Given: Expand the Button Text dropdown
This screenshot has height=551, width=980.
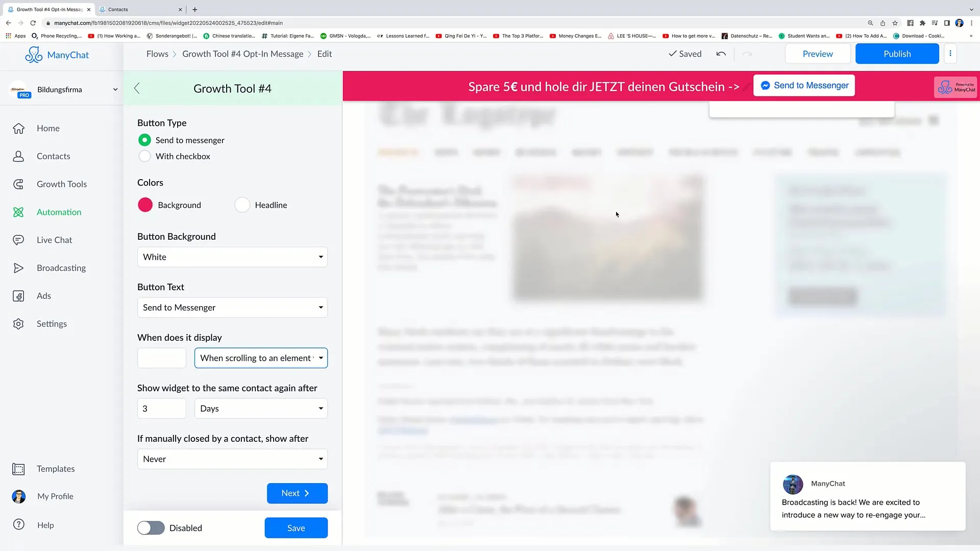Looking at the screenshot, I should pos(232,307).
